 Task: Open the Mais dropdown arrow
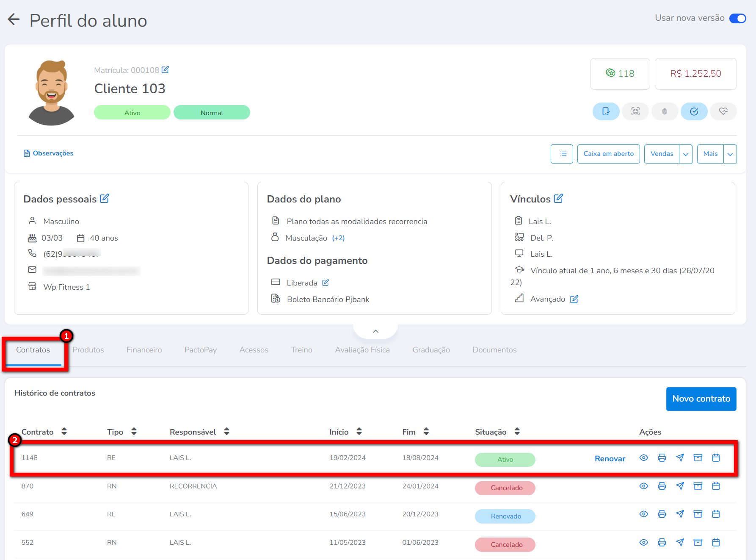(x=730, y=154)
